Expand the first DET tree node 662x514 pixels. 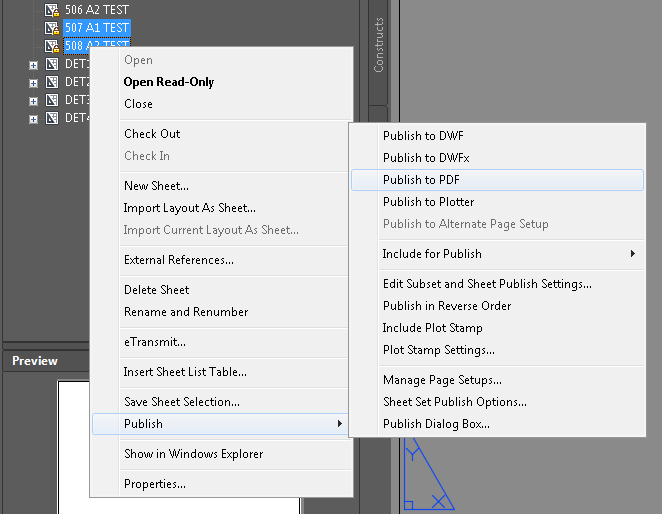(33, 65)
